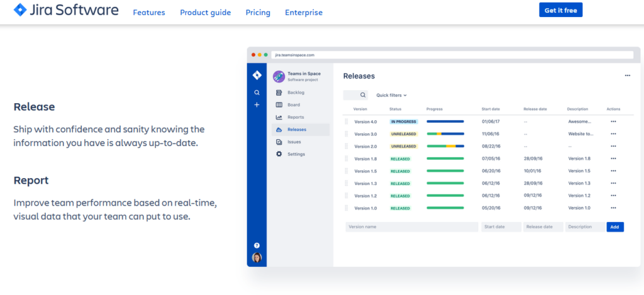Open actions menu for Version 1.0
644x295 pixels.
point(613,208)
